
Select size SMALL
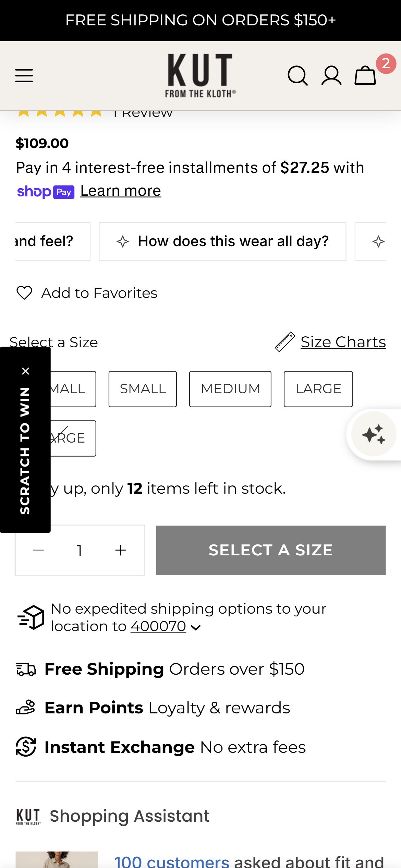tap(143, 389)
